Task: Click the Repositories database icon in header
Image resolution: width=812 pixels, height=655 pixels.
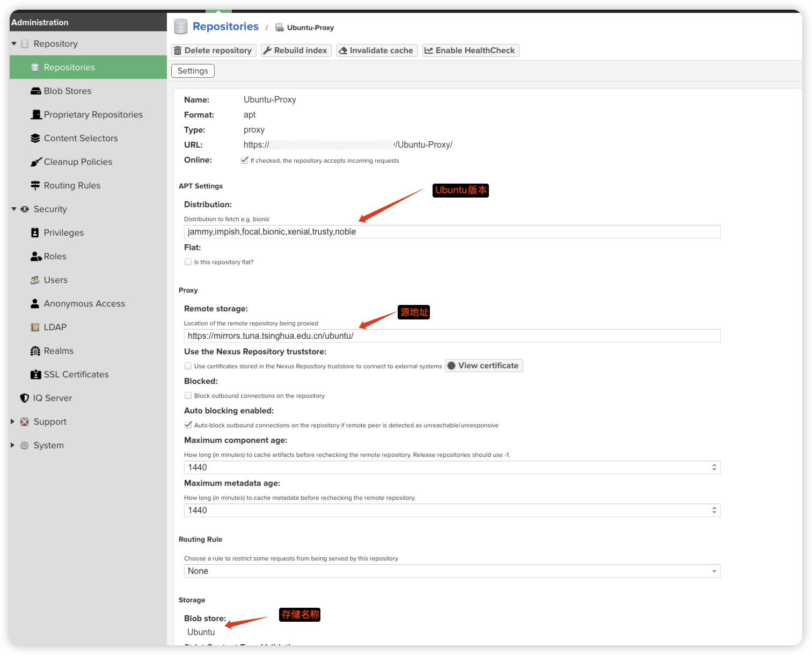Action: point(181,27)
